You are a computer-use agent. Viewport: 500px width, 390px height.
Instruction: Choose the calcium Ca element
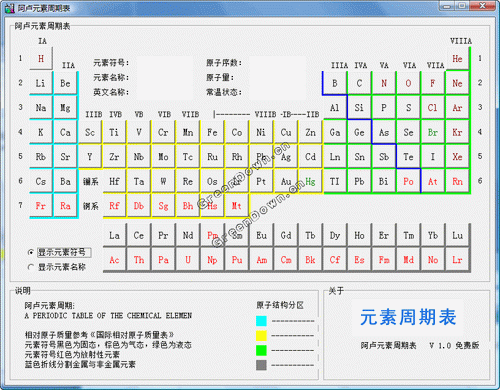(65, 132)
